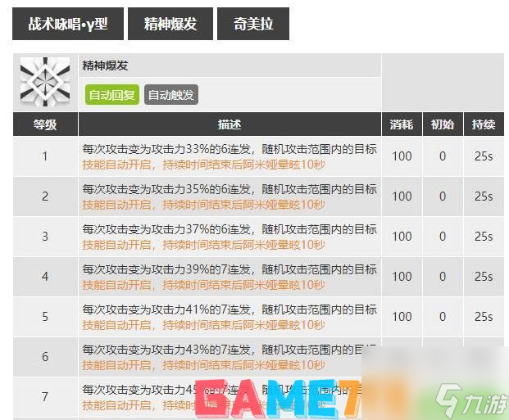
Task: Select level 4 cell in 等级 column
Action: (x=45, y=277)
